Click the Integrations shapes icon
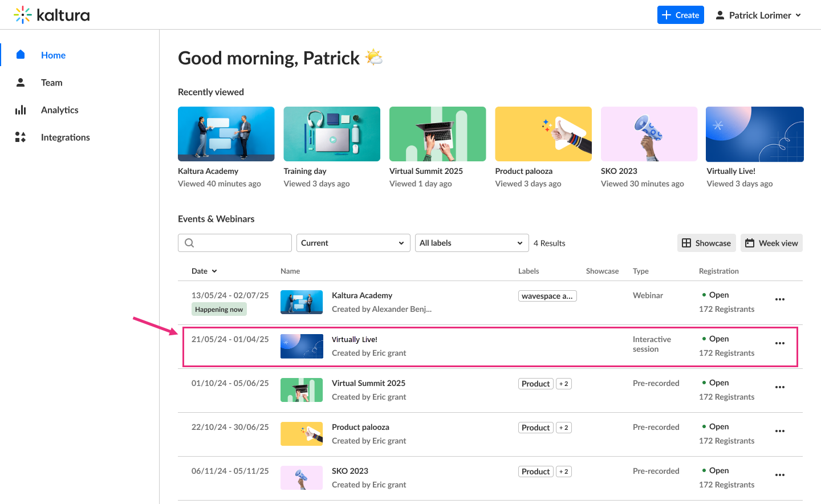Viewport: 821px width, 504px height. pos(21,137)
